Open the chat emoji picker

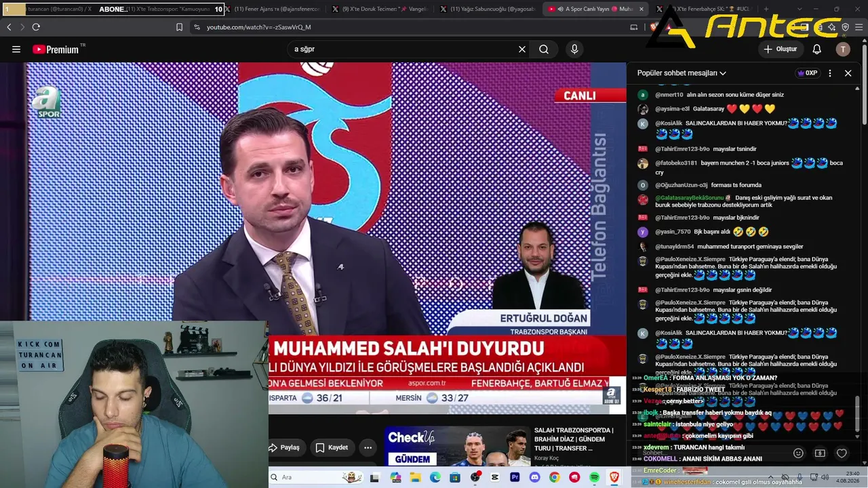[x=798, y=453]
